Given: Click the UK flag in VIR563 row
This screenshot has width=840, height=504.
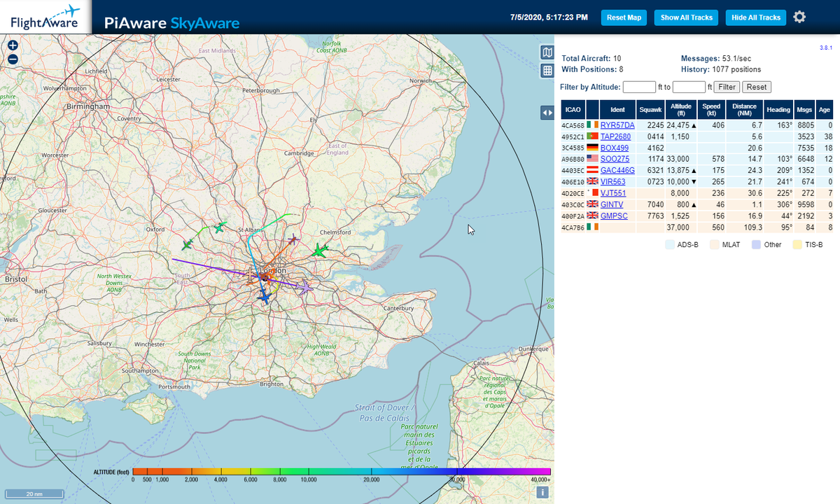Looking at the screenshot, I should (x=592, y=181).
